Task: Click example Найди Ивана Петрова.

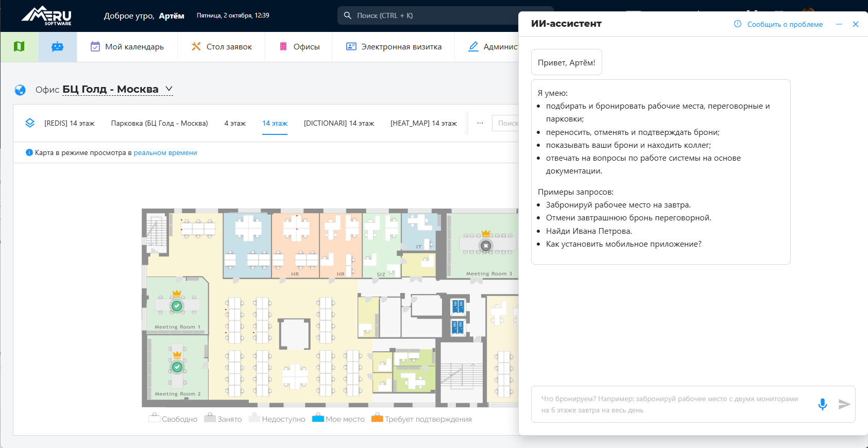Action: 589,231
